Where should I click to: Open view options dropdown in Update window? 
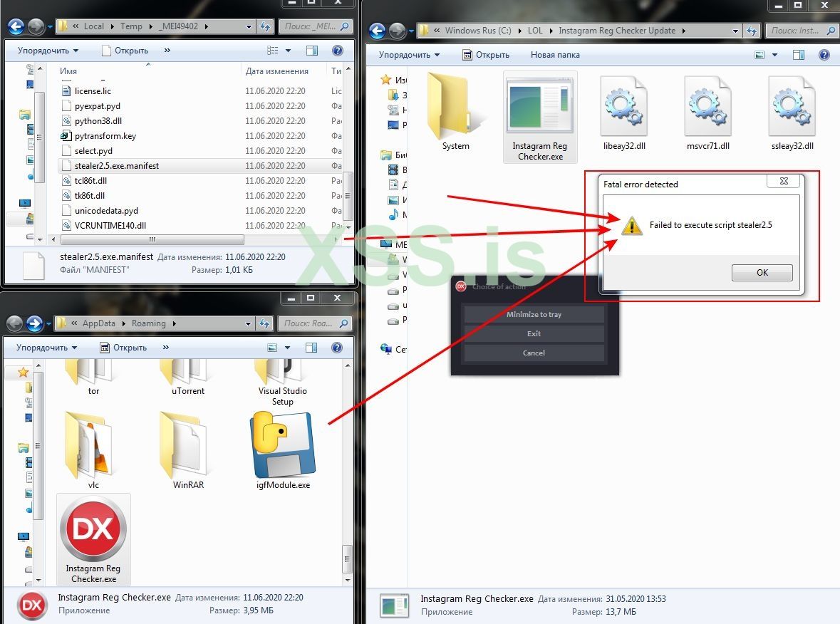[774, 55]
